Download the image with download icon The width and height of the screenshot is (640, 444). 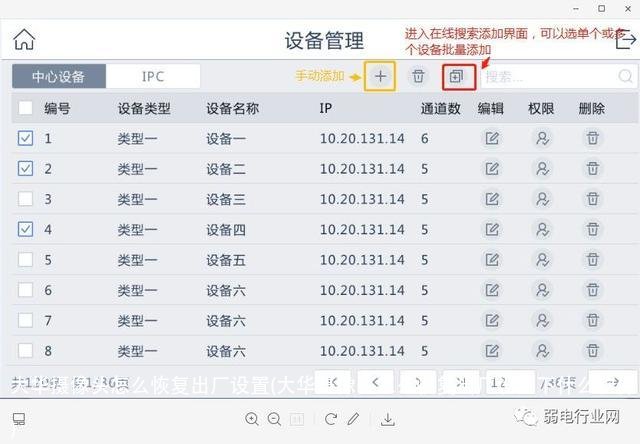(388, 420)
